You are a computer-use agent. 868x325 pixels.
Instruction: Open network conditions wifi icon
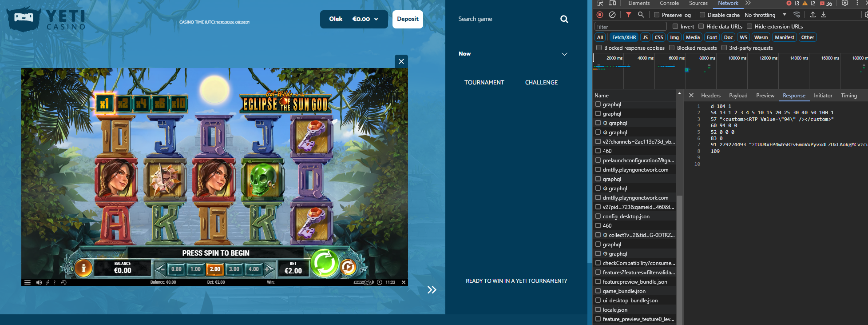tap(797, 15)
